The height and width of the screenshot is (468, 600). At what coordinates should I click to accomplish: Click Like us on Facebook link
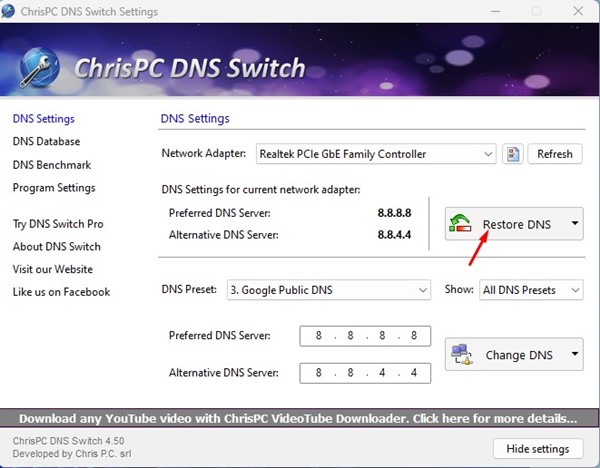click(x=61, y=292)
